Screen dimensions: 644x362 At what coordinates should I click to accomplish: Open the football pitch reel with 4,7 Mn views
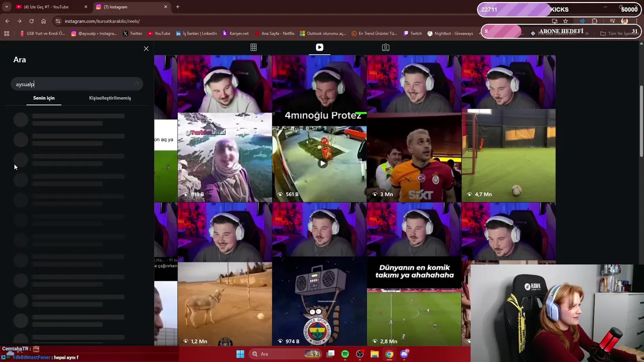(509, 129)
